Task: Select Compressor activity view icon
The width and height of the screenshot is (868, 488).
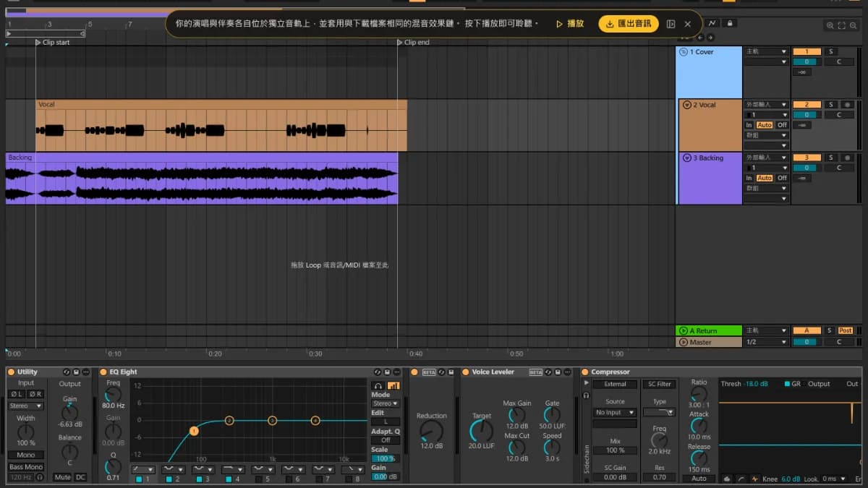Action: (x=755, y=479)
